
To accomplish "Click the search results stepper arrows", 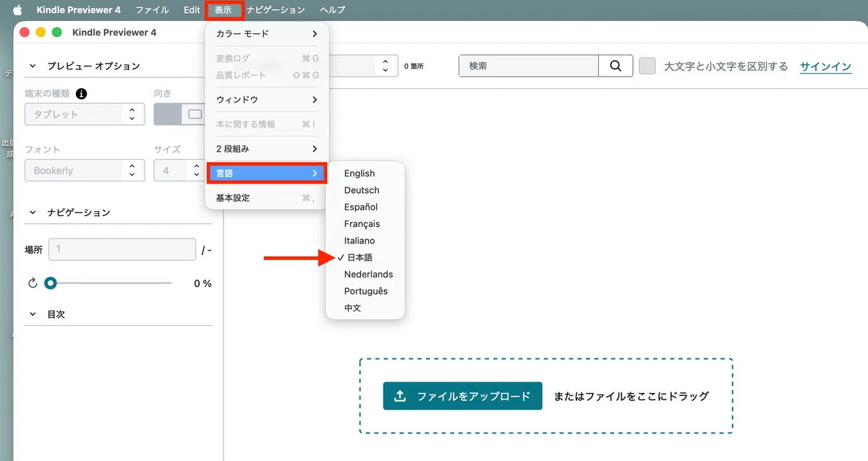I will (386, 66).
